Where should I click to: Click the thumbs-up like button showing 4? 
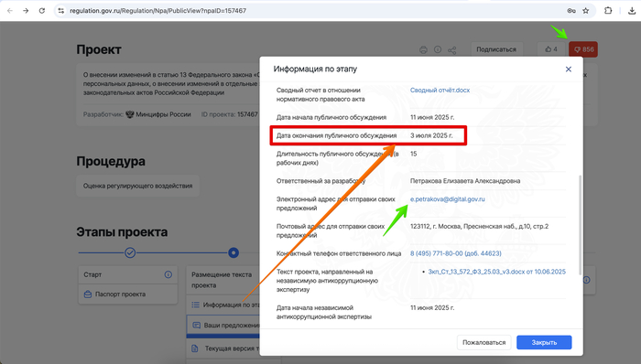[x=551, y=49]
